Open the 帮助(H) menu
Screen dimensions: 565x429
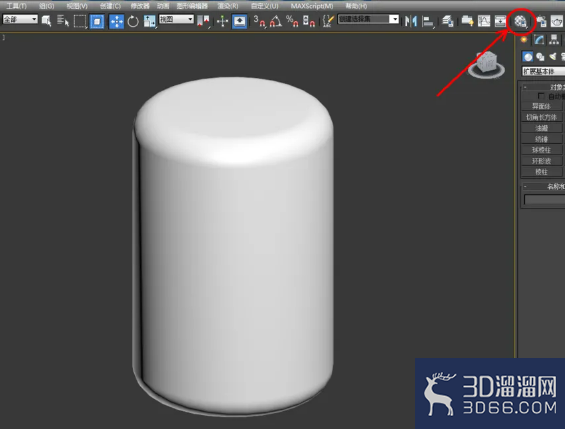pyautogui.click(x=356, y=6)
